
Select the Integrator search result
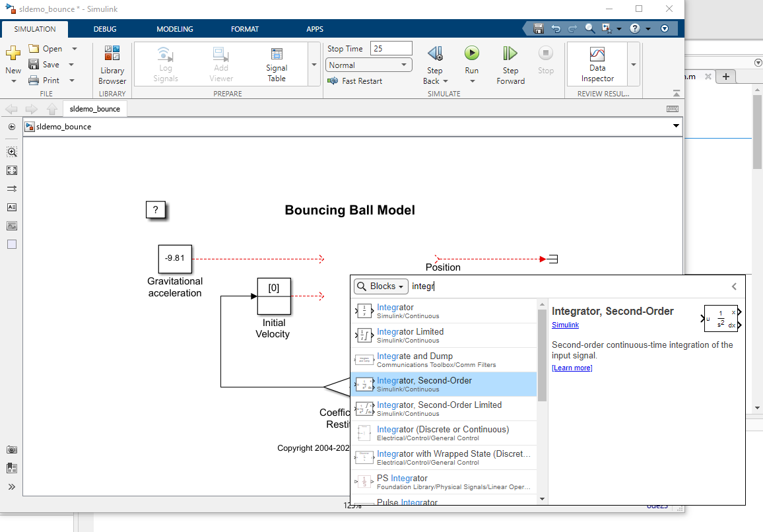point(444,311)
